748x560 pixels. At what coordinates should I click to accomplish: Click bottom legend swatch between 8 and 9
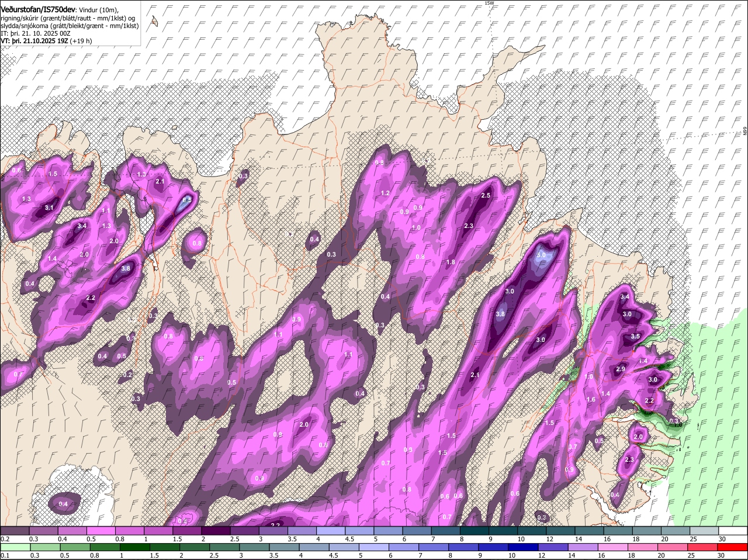465,547
